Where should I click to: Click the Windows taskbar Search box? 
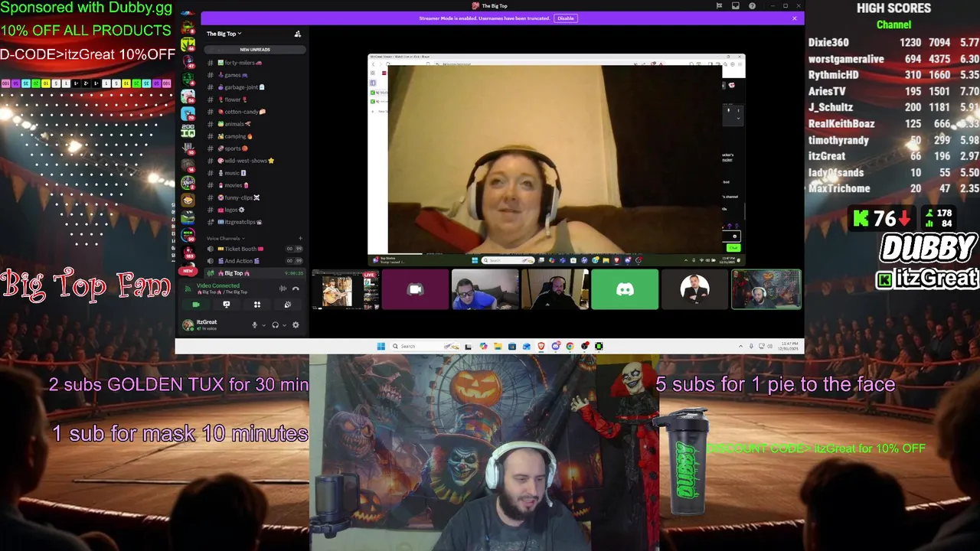click(x=425, y=346)
